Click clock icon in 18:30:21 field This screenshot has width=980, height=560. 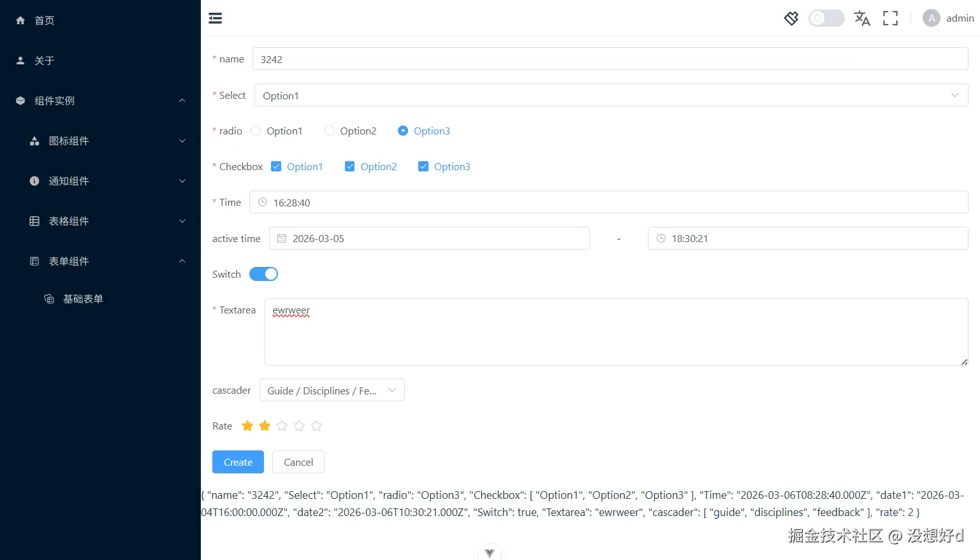661,238
